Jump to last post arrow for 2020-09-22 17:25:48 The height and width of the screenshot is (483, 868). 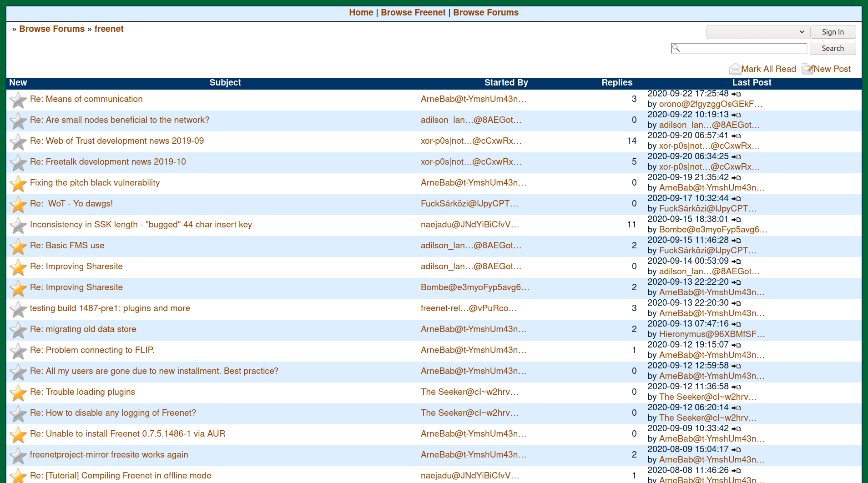point(736,94)
